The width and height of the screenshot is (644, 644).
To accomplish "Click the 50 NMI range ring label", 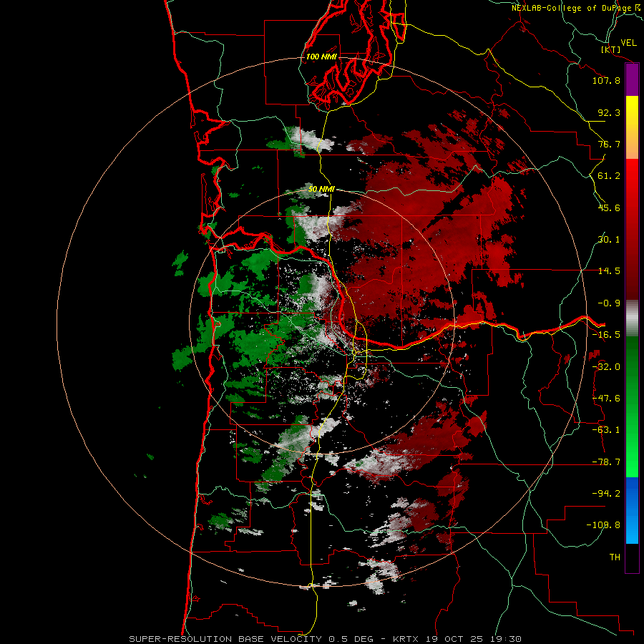I will pyautogui.click(x=321, y=189).
